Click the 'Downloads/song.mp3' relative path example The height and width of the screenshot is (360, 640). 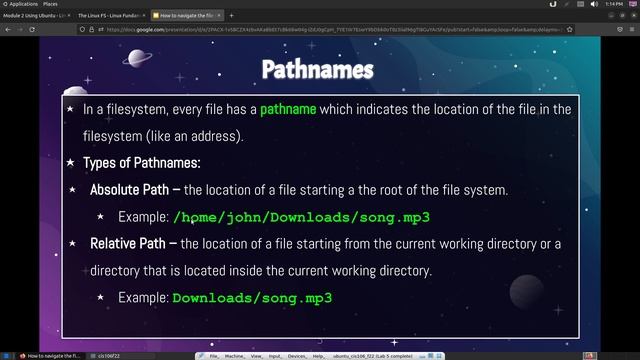tap(252, 298)
